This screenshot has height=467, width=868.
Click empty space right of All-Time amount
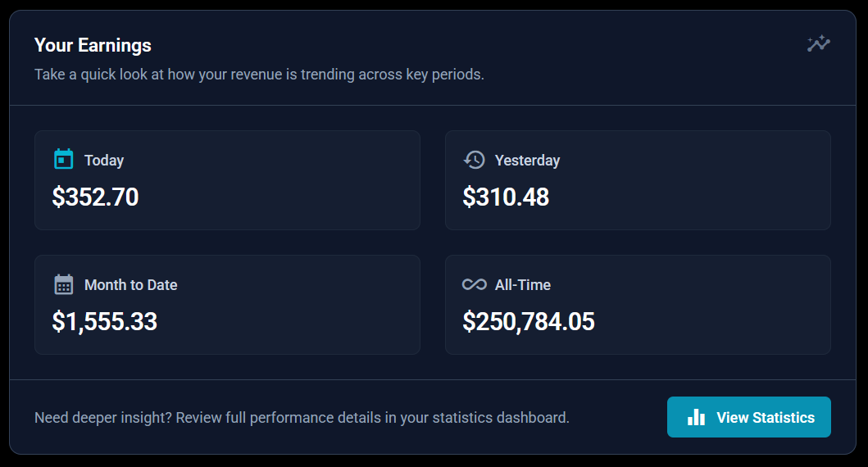click(713, 322)
